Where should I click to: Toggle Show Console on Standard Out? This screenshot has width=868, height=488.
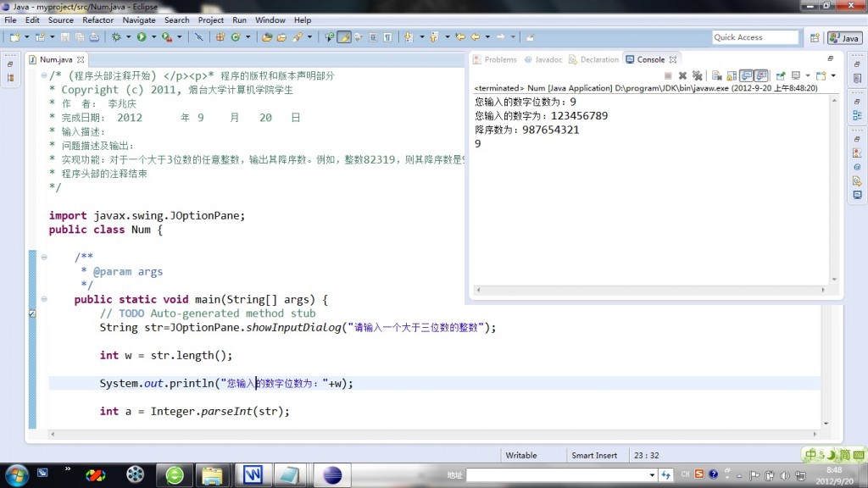pyautogui.click(x=747, y=75)
